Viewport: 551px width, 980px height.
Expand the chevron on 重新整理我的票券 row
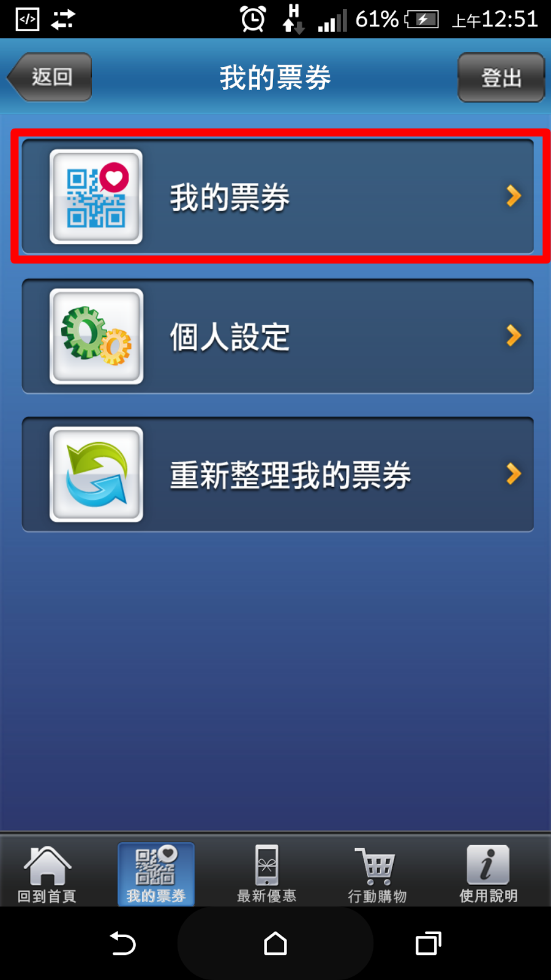tap(514, 473)
